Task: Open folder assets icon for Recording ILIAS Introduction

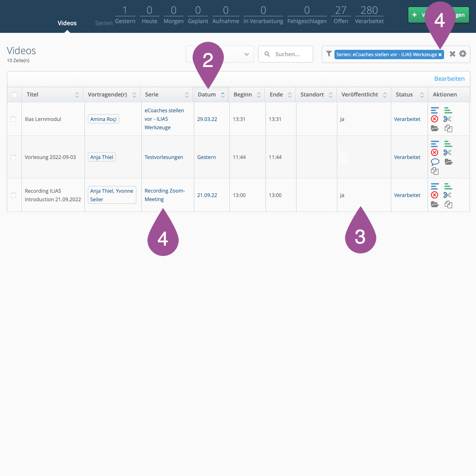Action: click(435, 205)
